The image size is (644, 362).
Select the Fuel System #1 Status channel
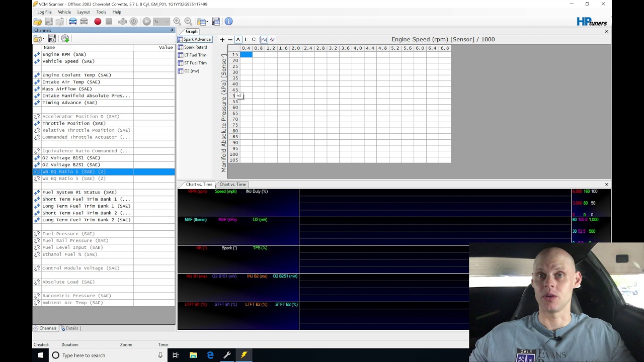[104, 192]
